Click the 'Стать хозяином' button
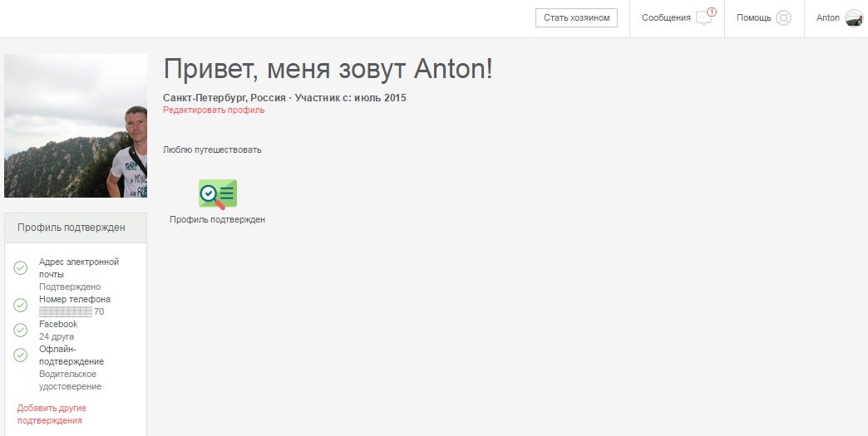The width and height of the screenshot is (868, 436). [x=576, y=17]
